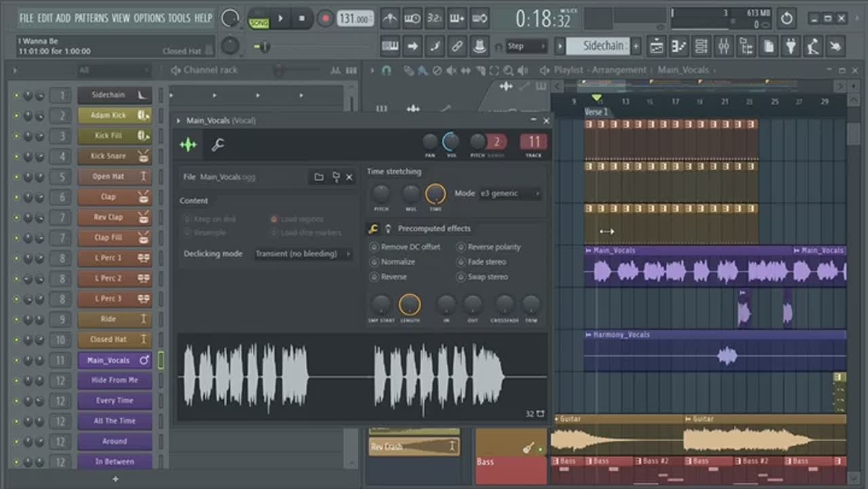This screenshot has height=489, width=868.
Task: Open the PATTERNS menu
Action: [92, 18]
